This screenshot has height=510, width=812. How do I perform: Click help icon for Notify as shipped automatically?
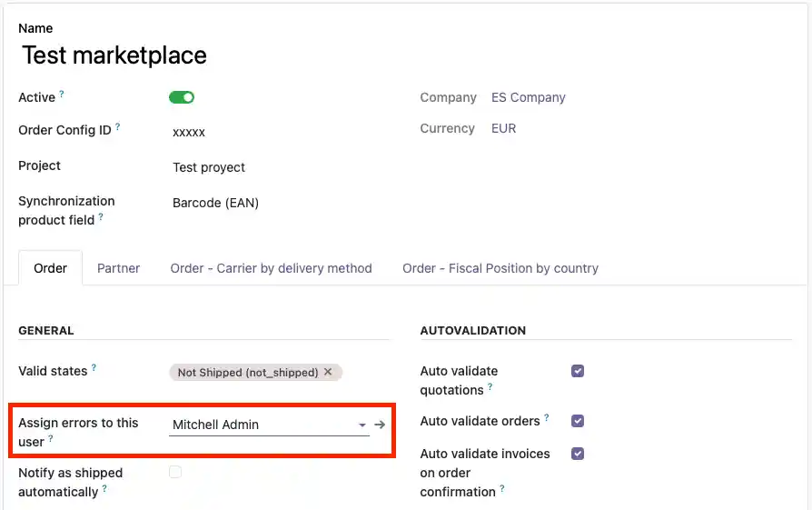point(104,489)
